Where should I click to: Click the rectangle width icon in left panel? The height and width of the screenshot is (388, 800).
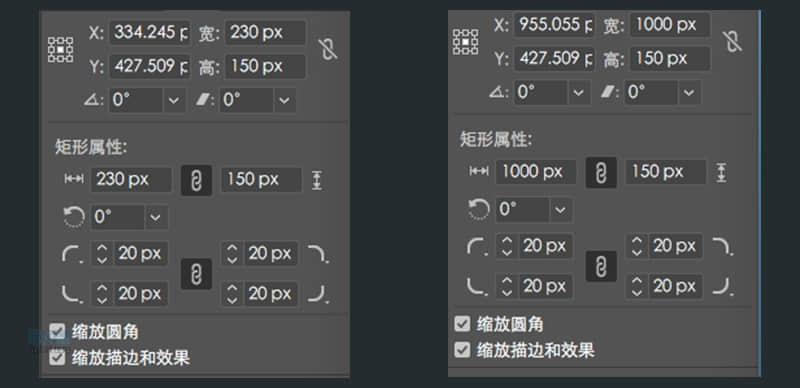point(74,179)
